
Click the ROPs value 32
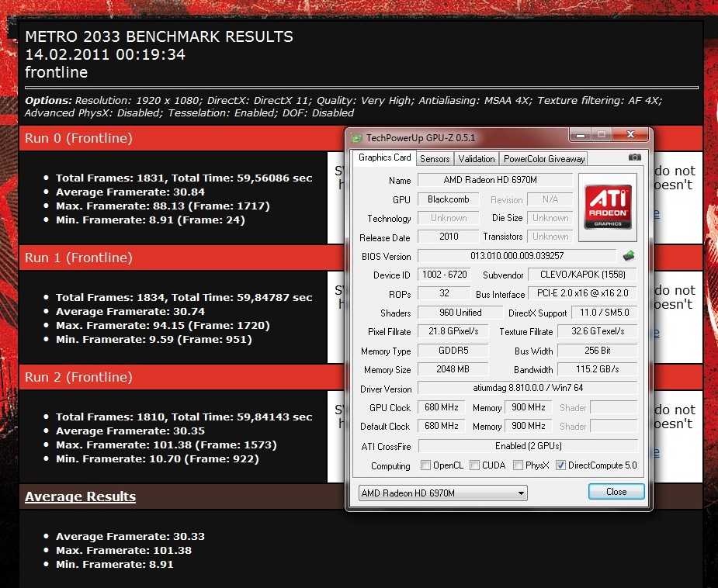(444, 293)
